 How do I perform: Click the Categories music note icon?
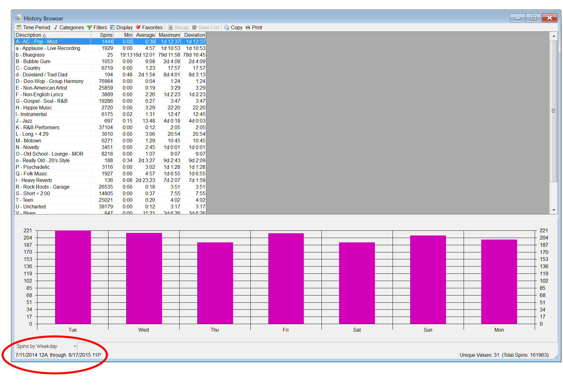(56, 27)
